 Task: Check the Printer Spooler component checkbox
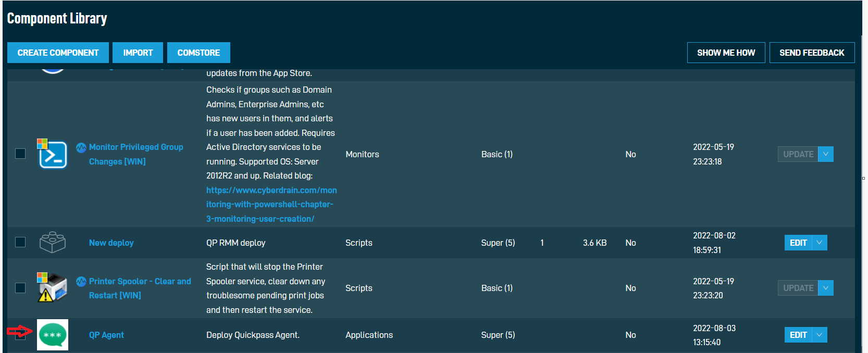point(20,288)
